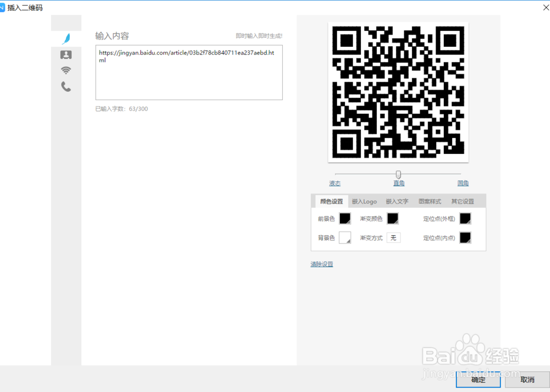Pick the 定位点(内点) color swatch
This screenshot has width=550, height=392.
(x=465, y=238)
